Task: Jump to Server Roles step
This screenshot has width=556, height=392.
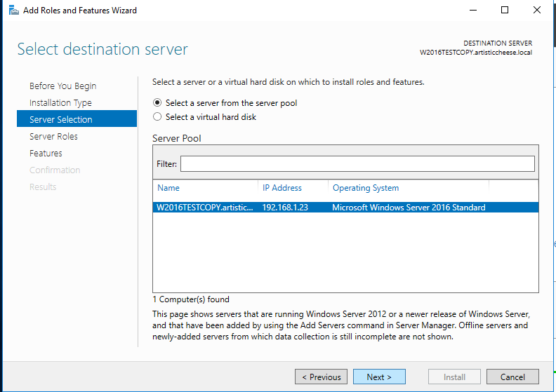Action: (53, 136)
